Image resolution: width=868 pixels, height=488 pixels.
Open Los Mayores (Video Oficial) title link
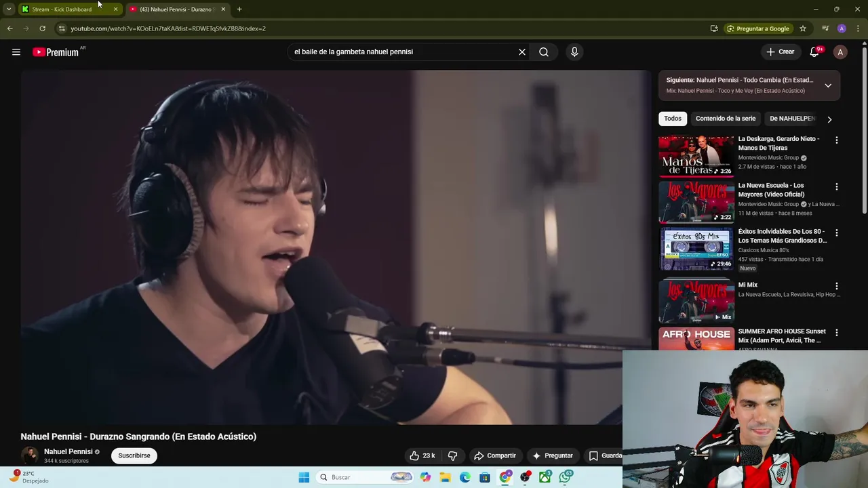pos(771,190)
